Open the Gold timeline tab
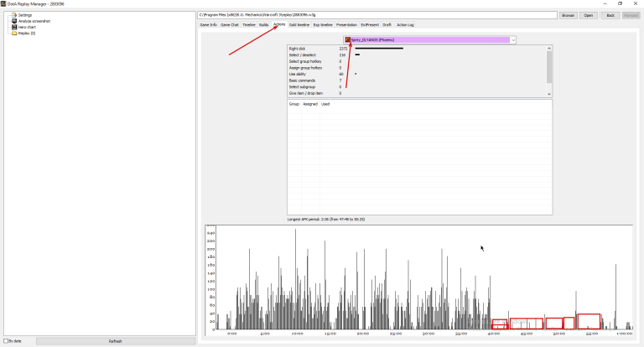 299,25
